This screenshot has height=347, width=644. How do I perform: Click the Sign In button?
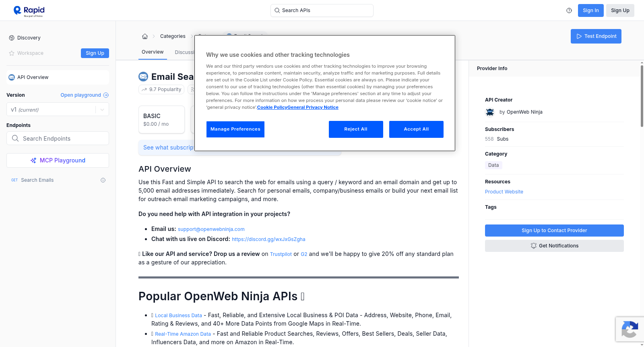pyautogui.click(x=590, y=10)
